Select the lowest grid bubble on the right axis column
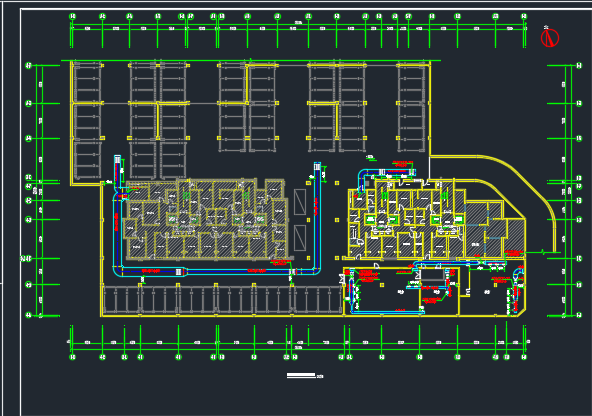The image size is (592, 416). [x=579, y=315]
